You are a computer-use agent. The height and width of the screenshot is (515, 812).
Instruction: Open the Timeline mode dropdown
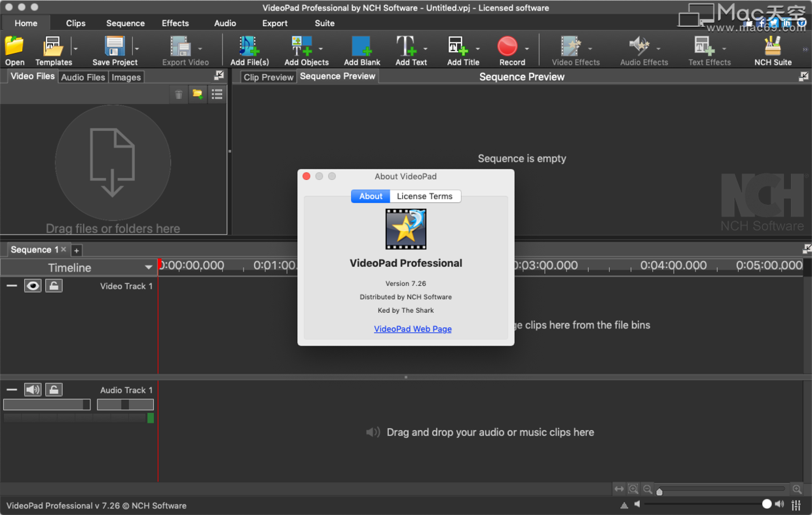point(149,268)
